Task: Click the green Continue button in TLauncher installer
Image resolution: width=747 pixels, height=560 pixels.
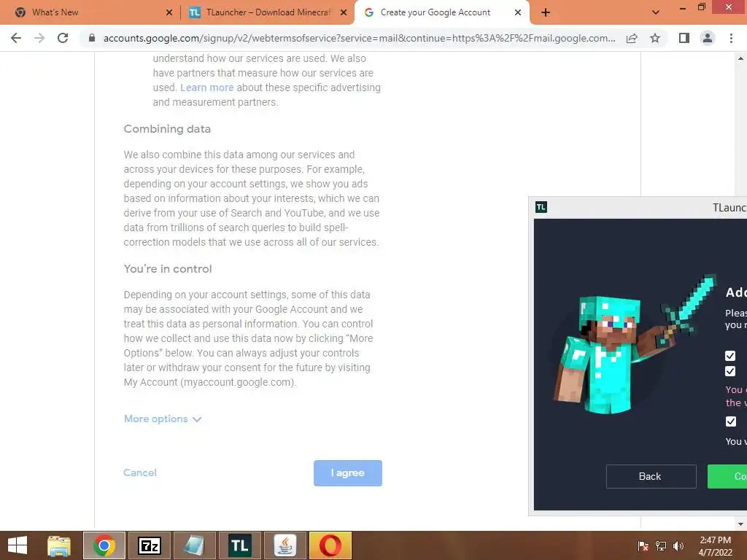Action: click(727, 476)
